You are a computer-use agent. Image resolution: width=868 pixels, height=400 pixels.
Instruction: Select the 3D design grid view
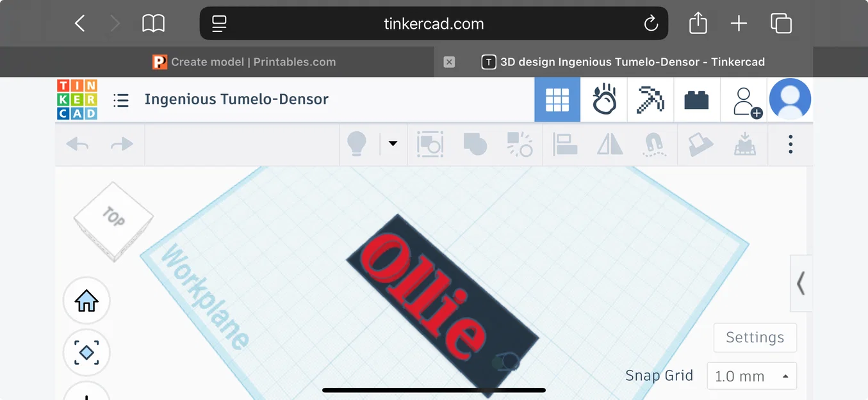coord(557,100)
